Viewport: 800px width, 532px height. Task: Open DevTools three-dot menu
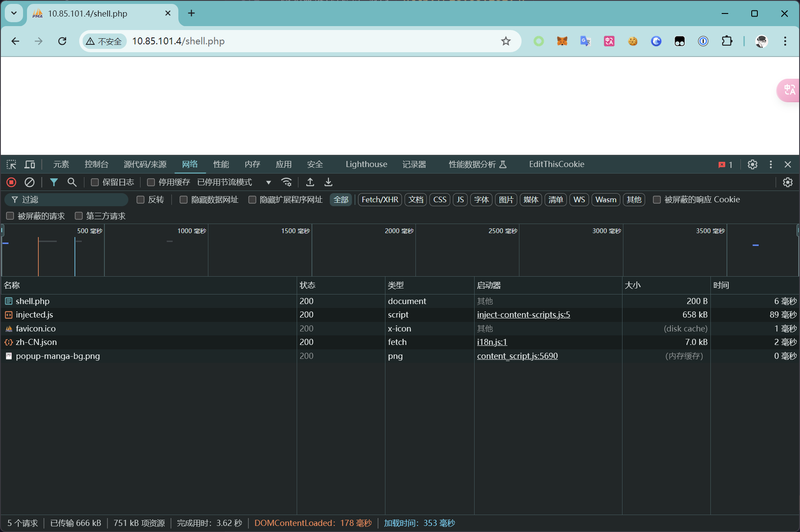point(771,164)
